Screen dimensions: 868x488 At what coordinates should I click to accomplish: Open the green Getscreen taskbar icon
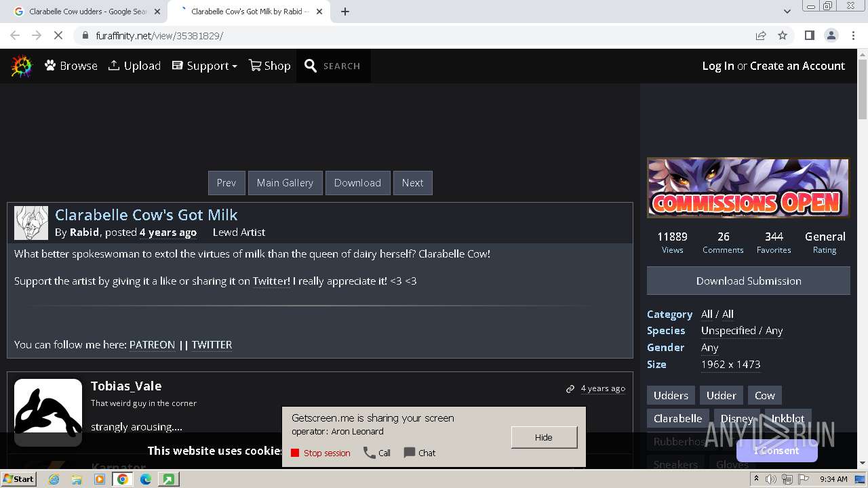point(168,479)
